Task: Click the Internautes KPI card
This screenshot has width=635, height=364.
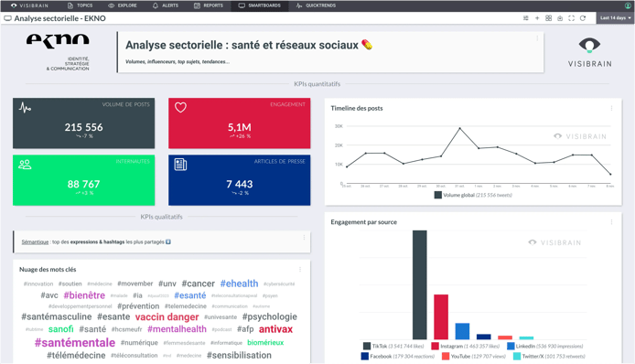Action: click(84, 180)
